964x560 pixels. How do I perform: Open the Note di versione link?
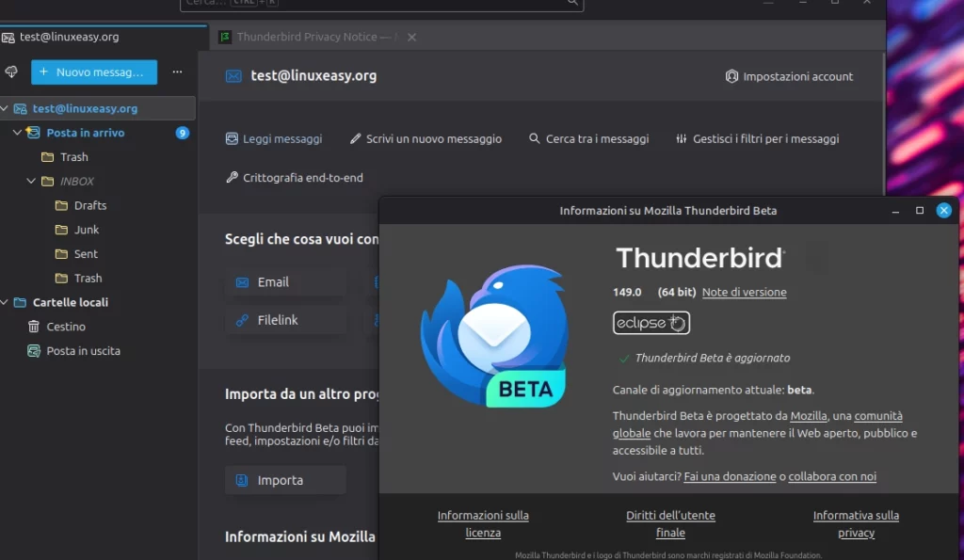click(x=744, y=292)
